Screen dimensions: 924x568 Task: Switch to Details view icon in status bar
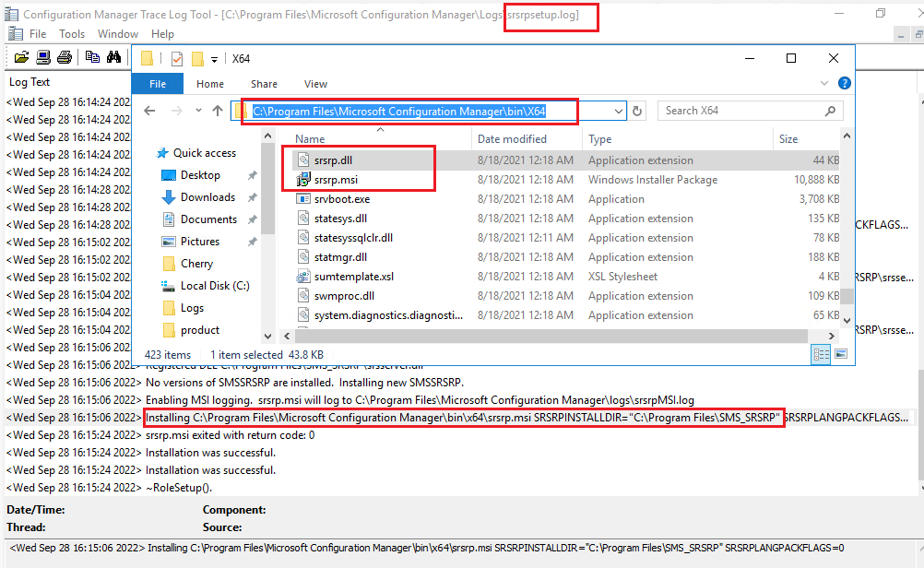coord(821,354)
